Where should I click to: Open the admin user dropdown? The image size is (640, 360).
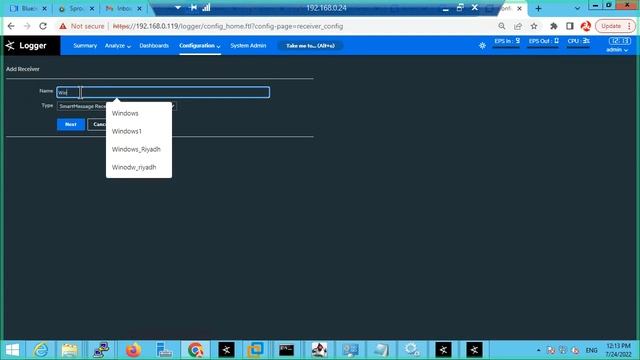pyautogui.click(x=617, y=50)
